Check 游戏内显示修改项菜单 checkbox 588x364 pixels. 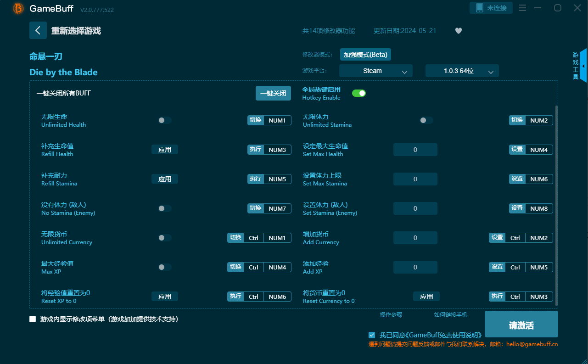pyautogui.click(x=33, y=319)
